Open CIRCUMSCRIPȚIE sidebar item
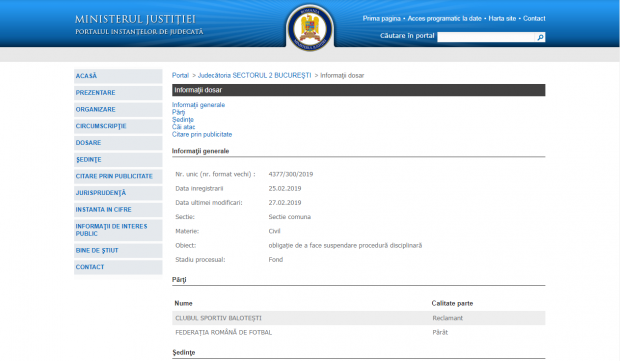 pyautogui.click(x=118, y=126)
